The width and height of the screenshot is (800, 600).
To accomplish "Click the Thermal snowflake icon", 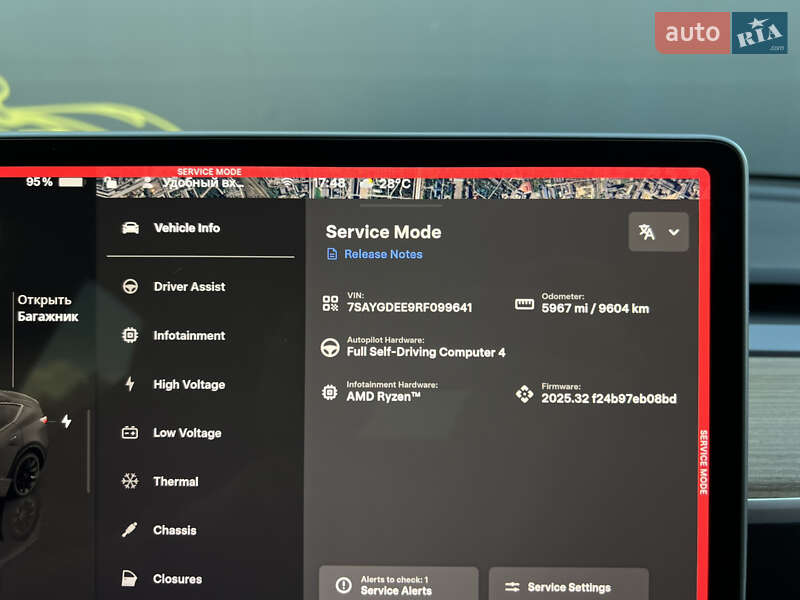I will click(130, 482).
